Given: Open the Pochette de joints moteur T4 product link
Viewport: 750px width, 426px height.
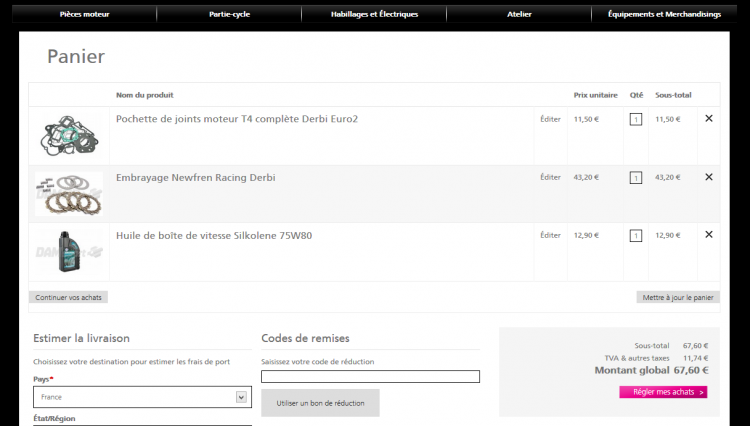Looking at the screenshot, I should point(237,119).
